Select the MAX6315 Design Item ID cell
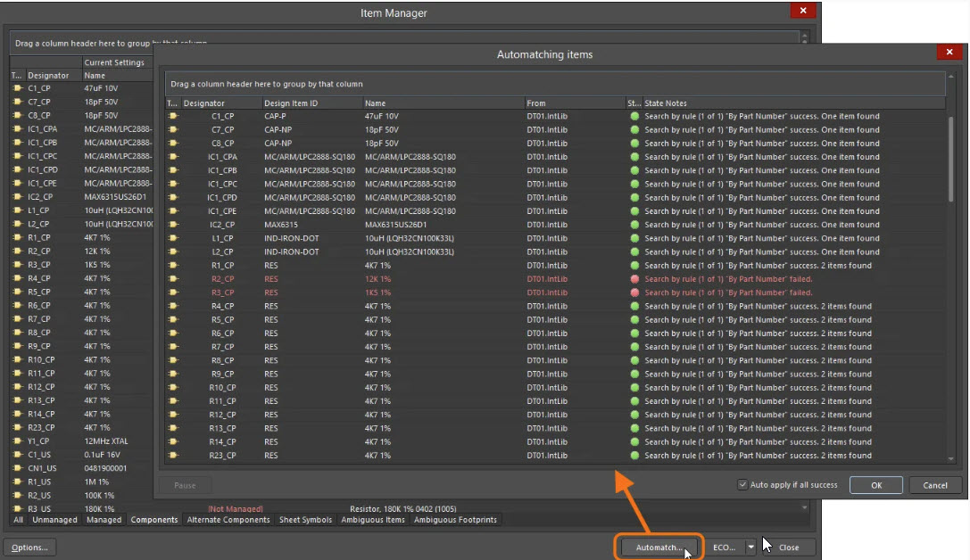 click(281, 225)
